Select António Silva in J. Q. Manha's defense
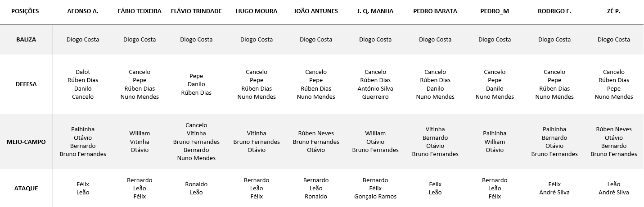This screenshot has width=644, height=207. coord(375,89)
